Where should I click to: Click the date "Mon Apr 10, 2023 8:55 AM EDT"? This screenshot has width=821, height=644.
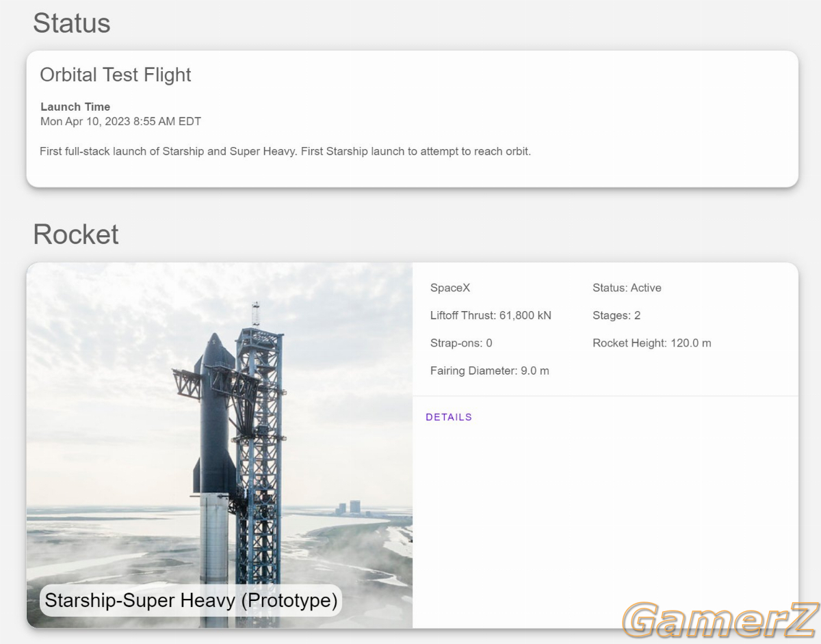[120, 122]
